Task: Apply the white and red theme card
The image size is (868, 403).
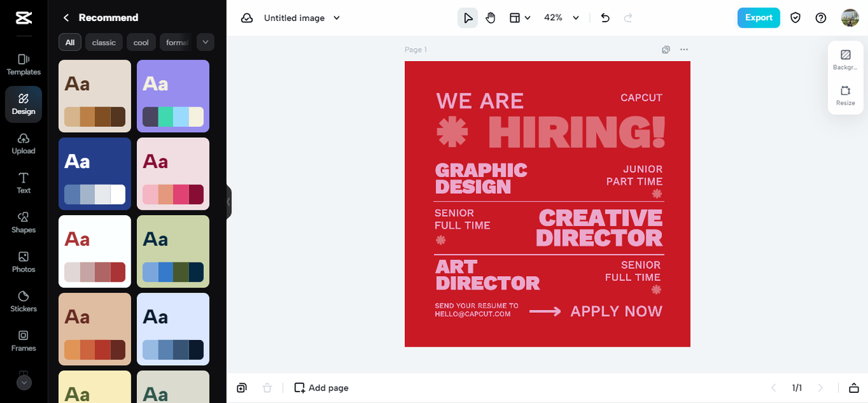Action: click(95, 251)
